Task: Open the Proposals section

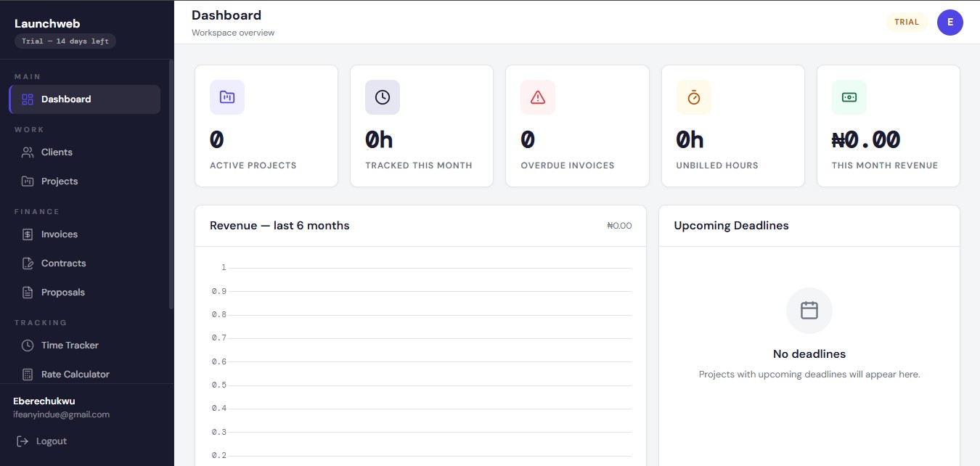Action: (x=85, y=293)
